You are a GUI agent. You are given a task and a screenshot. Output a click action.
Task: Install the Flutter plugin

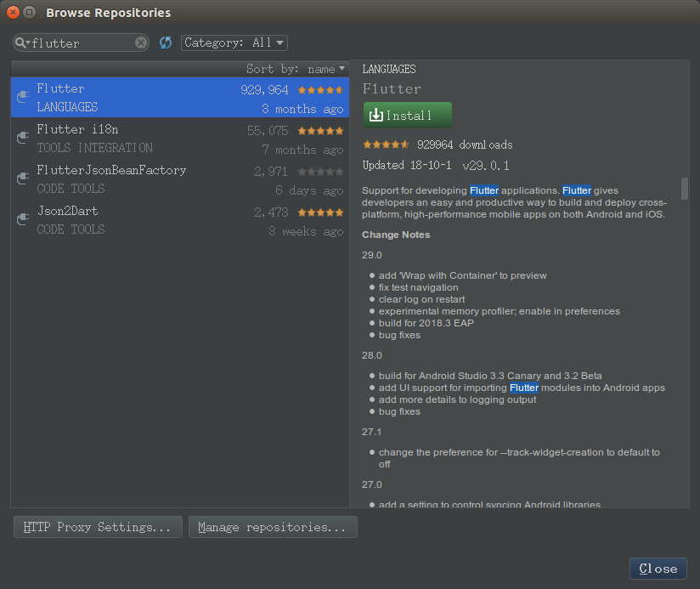pyautogui.click(x=407, y=115)
